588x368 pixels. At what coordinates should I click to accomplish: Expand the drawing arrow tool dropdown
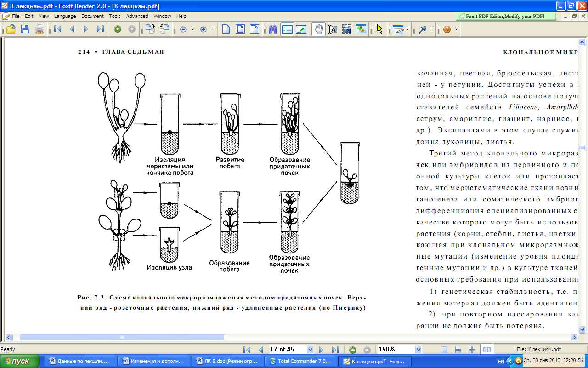432,29
